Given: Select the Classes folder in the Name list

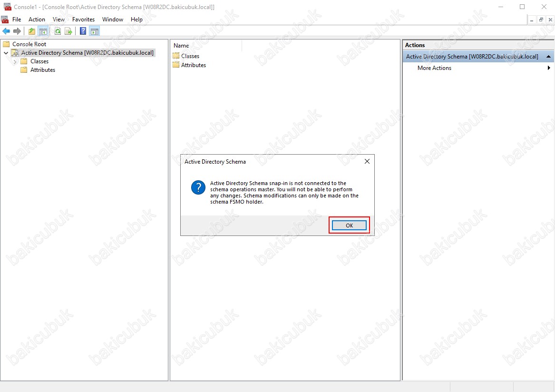Looking at the screenshot, I should tap(190, 56).
